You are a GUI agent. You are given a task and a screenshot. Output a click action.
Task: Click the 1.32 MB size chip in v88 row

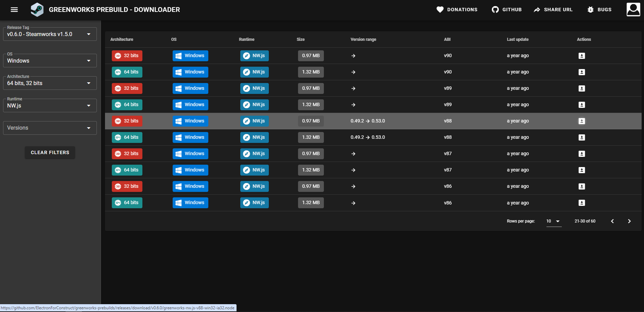(x=311, y=137)
